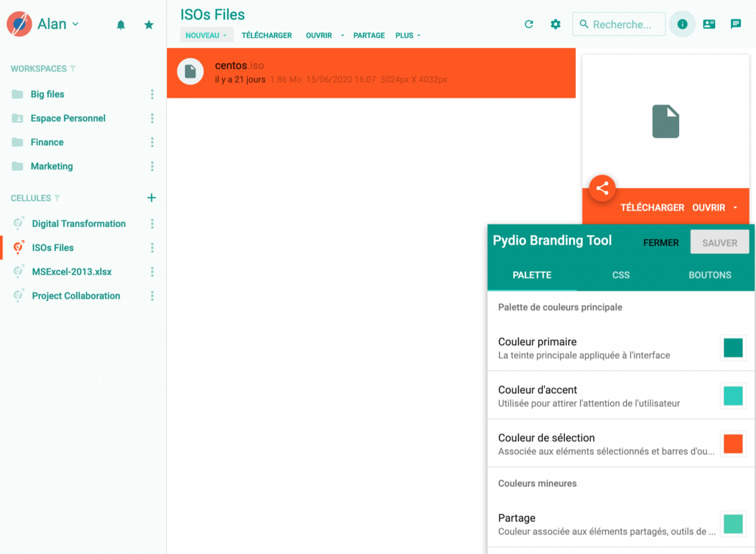The width and height of the screenshot is (756, 554).
Task: Click the search magnifier icon
Action: pyautogui.click(x=584, y=25)
